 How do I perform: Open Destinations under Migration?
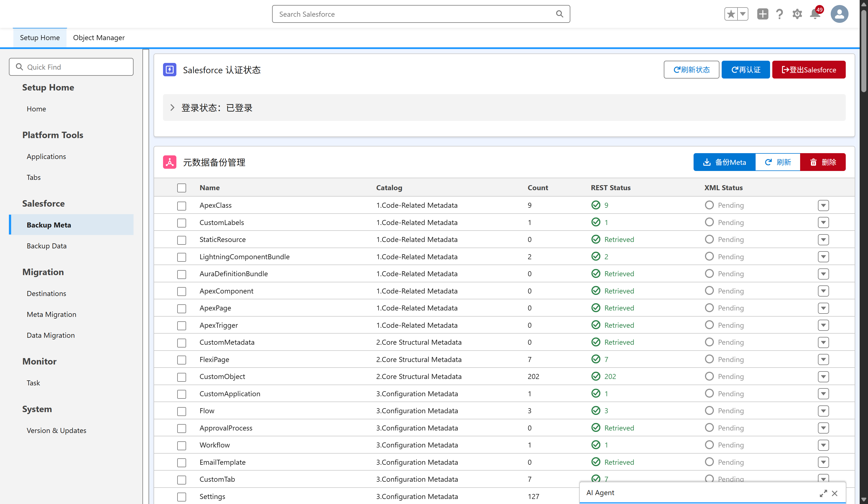tap(46, 293)
